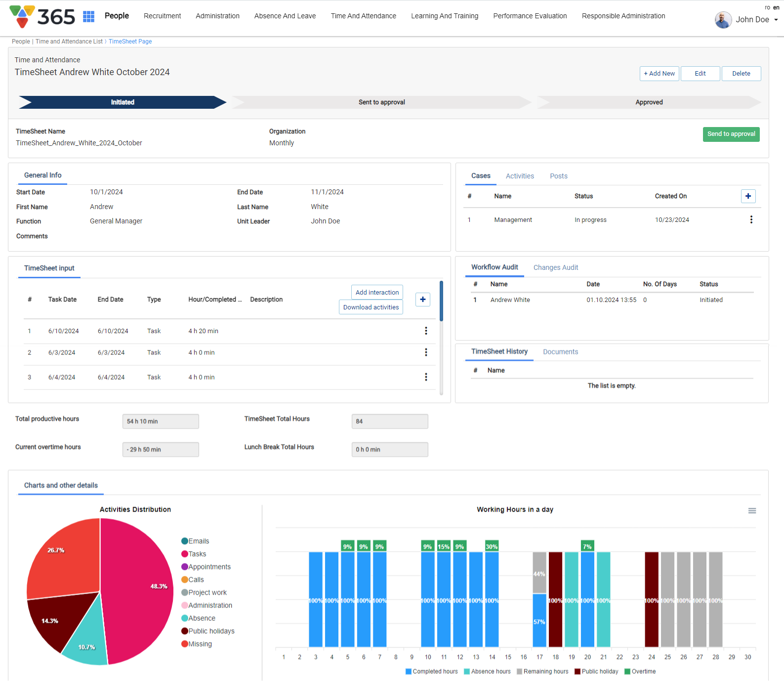Click the Sent to approval workflow stage

[x=381, y=102]
